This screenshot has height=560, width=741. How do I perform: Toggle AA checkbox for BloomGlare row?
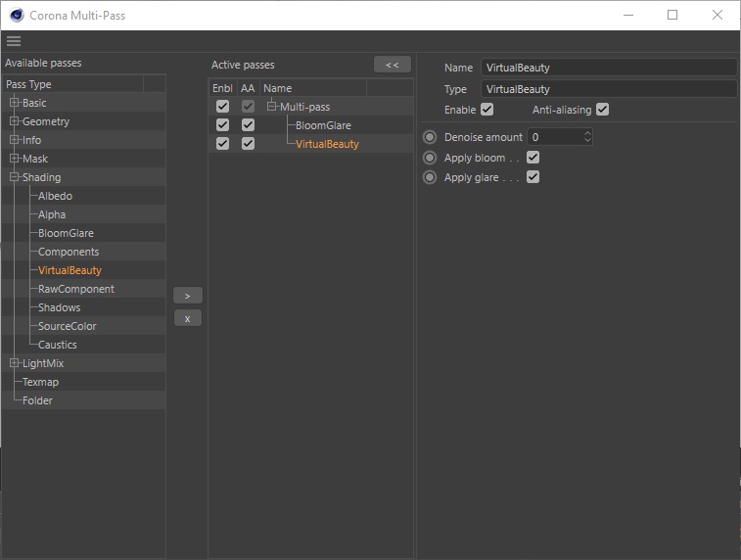click(248, 124)
